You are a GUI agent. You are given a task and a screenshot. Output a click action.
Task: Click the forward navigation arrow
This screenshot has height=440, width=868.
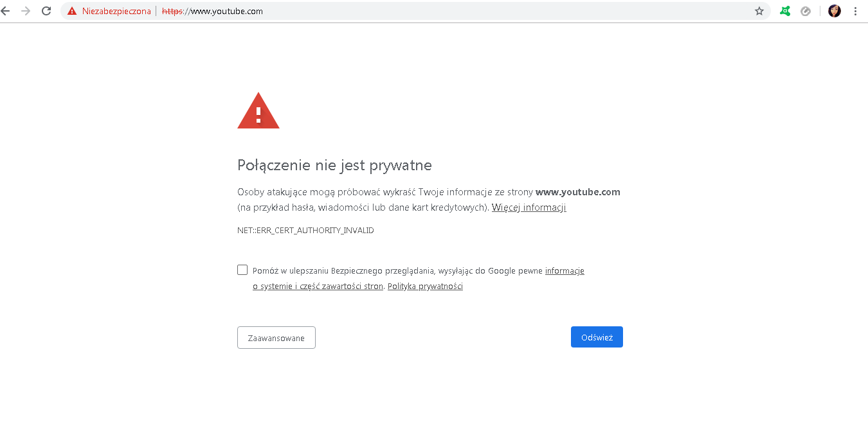[26, 11]
